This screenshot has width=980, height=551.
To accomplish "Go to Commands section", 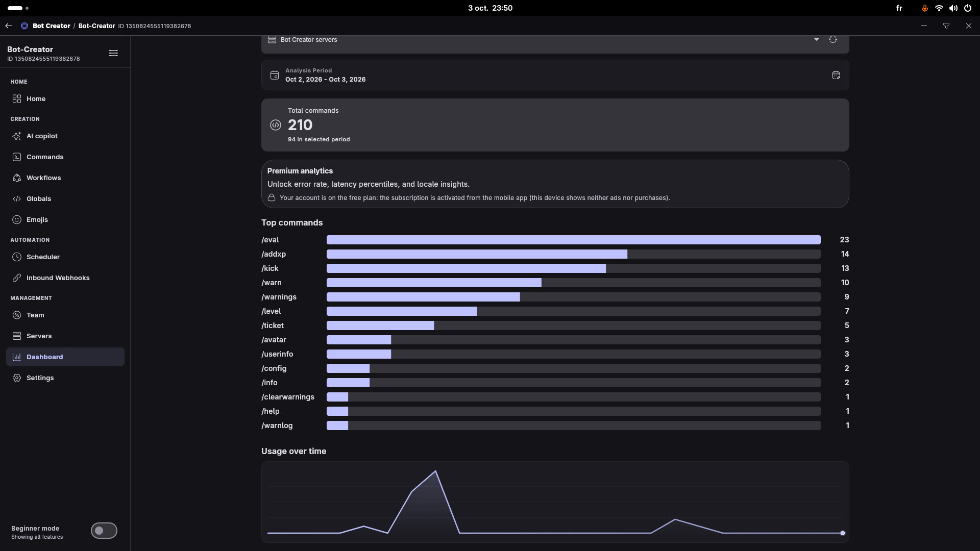I will 65,157.
